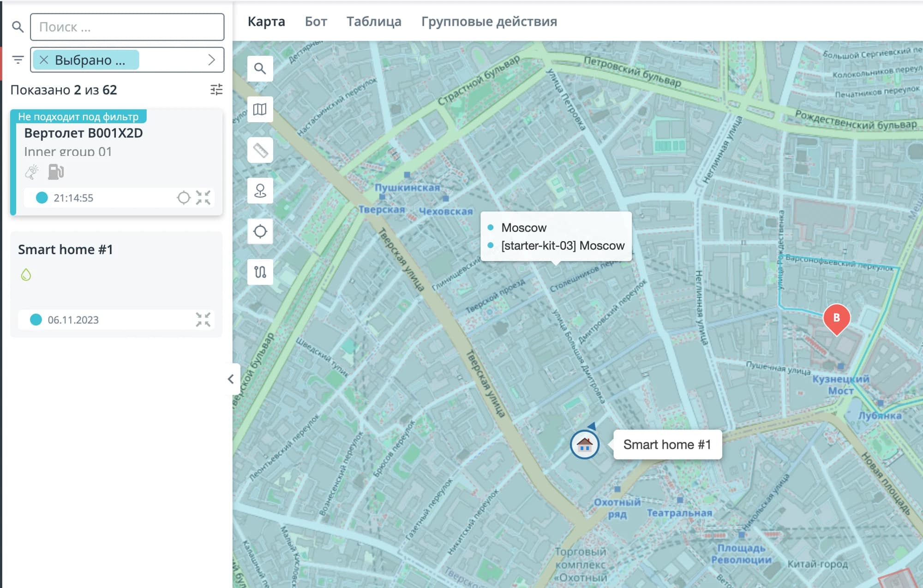Click the center-on-location crosshair map button
The height and width of the screenshot is (588, 923).
[x=260, y=231]
